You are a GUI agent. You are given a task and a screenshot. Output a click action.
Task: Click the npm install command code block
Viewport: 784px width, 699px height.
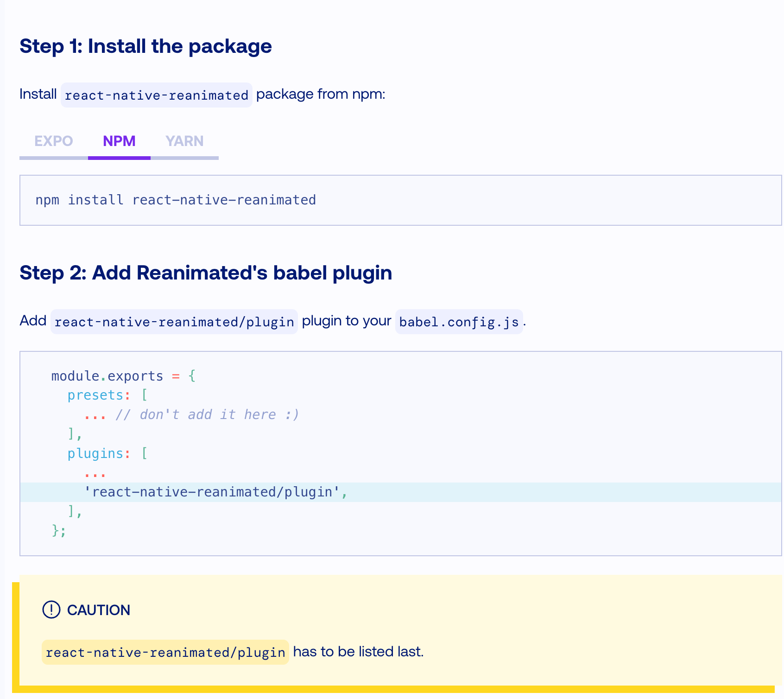pyautogui.click(x=400, y=200)
